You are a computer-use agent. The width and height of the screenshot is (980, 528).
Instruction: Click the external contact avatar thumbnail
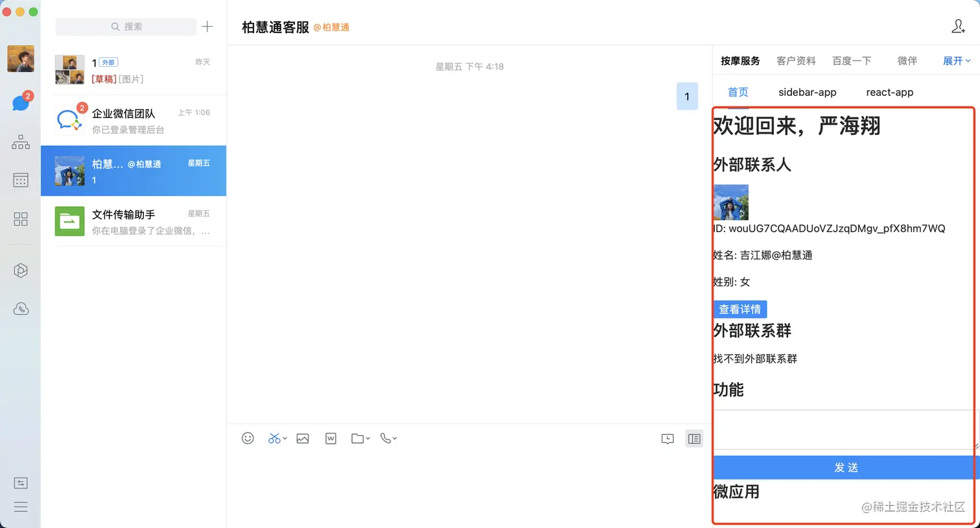tap(731, 202)
